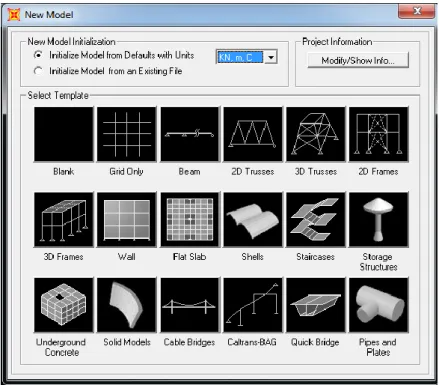439x385 pixels.
Task: Click the 'Beam' label text
Action: (x=189, y=171)
